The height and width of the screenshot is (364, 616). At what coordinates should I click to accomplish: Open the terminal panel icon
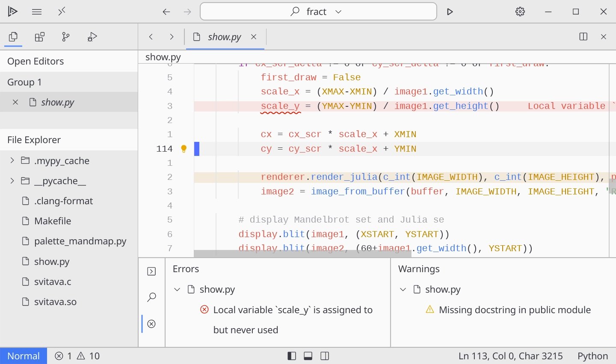pyautogui.click(x=151, y=272)
